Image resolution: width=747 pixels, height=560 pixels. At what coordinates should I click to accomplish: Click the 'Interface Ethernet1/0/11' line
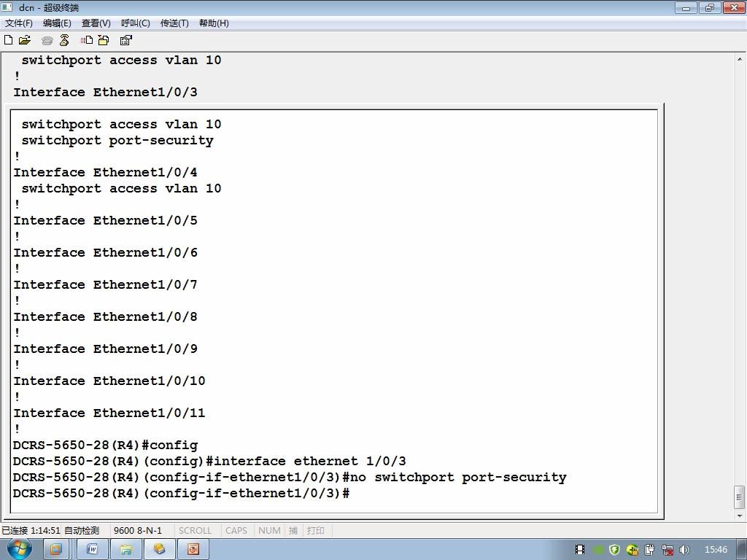click(x=109, y=413)
